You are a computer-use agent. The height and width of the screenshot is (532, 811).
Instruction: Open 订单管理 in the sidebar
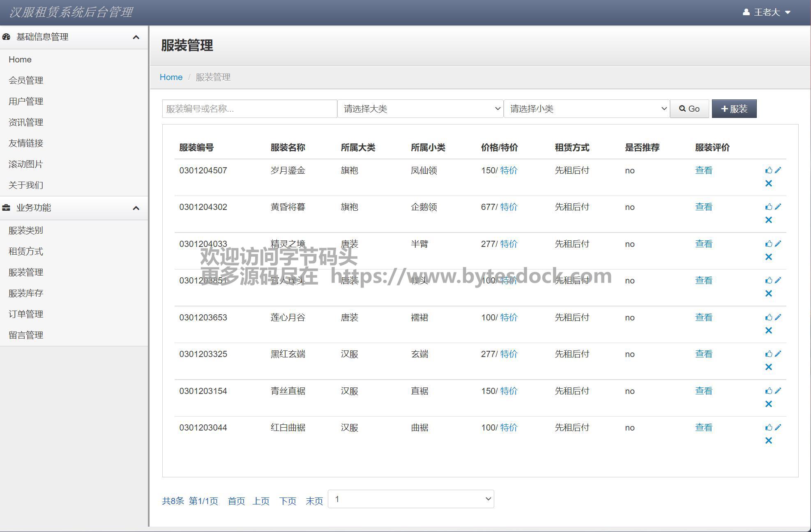(26, 314)
